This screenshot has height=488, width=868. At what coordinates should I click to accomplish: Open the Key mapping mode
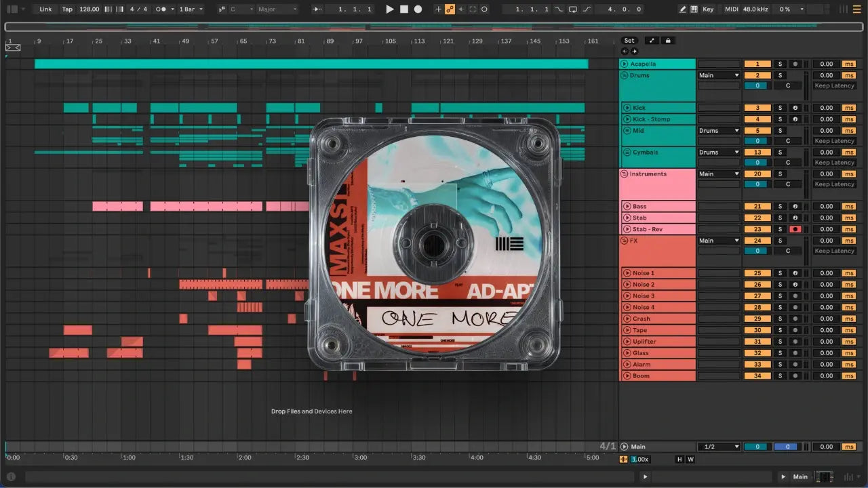click(x=708, y=9)
